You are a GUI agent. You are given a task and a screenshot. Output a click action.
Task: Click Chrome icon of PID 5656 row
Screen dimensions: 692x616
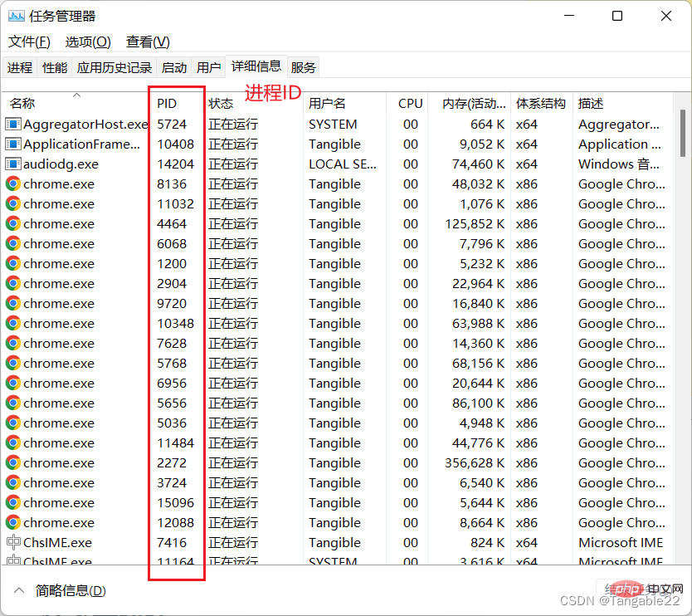click(x=13, y=403)
